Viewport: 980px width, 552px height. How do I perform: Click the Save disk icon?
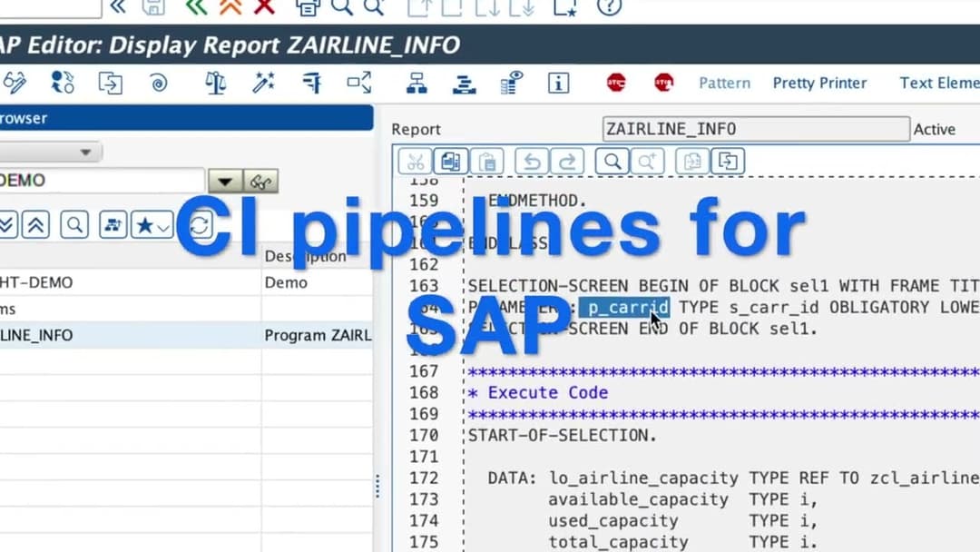153,6
